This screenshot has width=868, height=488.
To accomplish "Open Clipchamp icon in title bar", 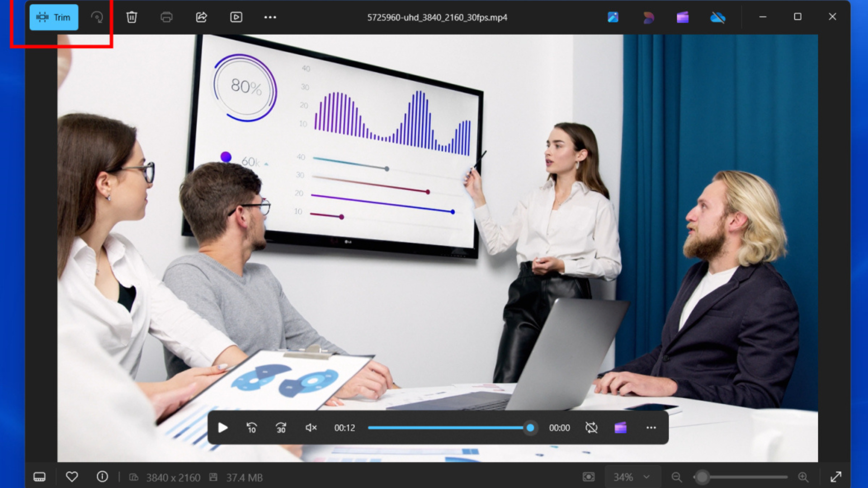I will [682, 17].
